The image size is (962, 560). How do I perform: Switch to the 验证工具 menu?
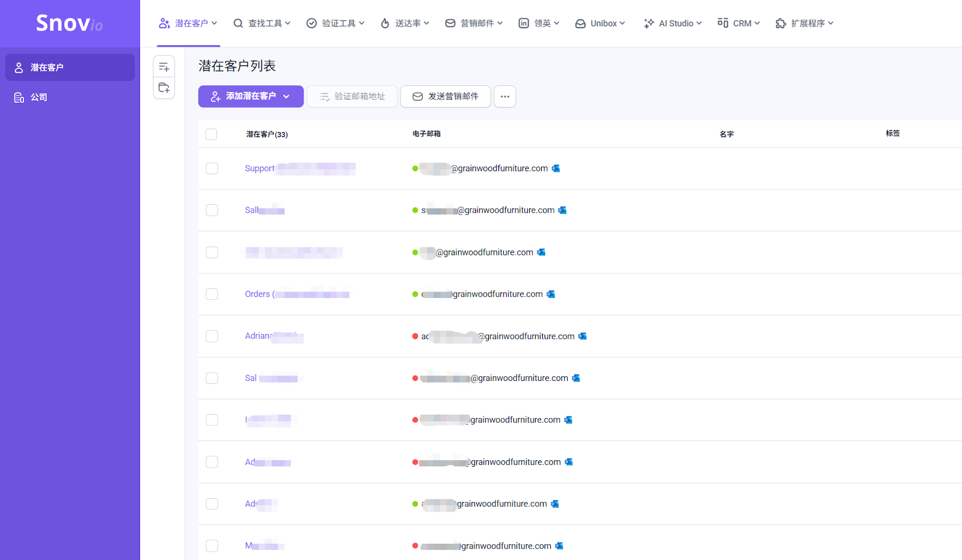[335, 23]
